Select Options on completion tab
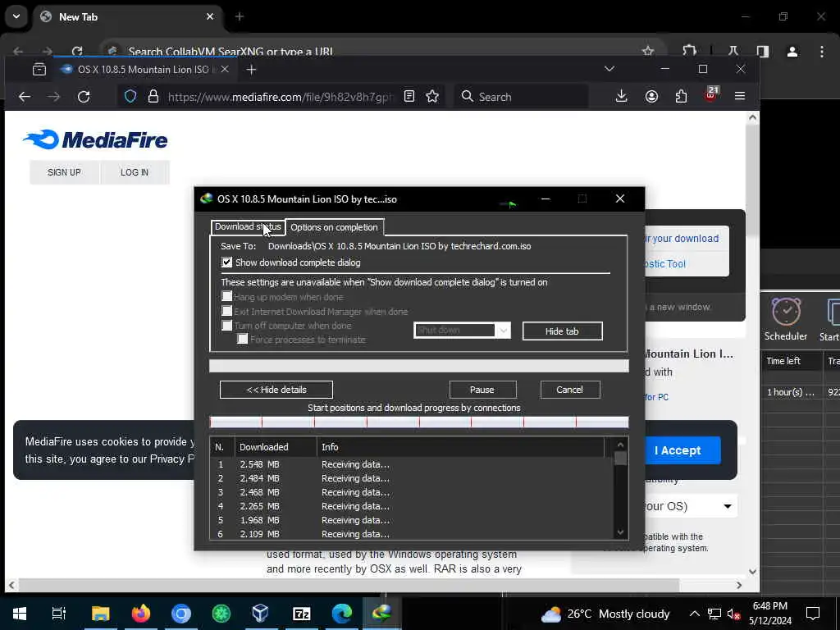840x630 pixels. 335,227
